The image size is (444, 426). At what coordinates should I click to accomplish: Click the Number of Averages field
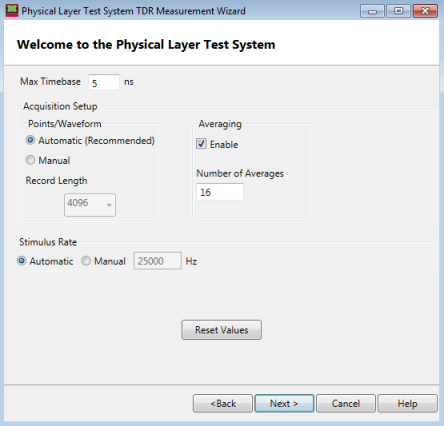[x=220, y=192]
